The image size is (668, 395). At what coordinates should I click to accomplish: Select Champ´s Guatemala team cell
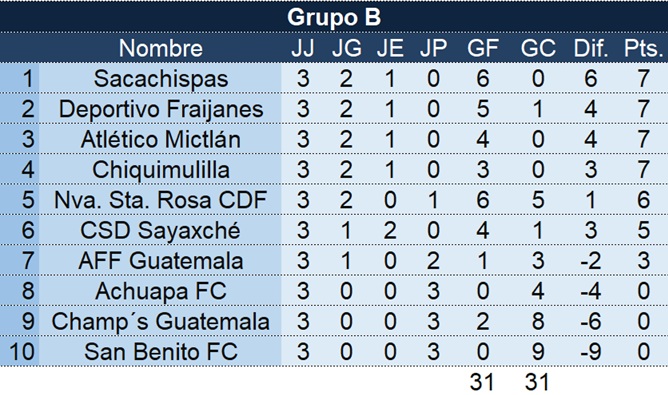click(161, 321)
